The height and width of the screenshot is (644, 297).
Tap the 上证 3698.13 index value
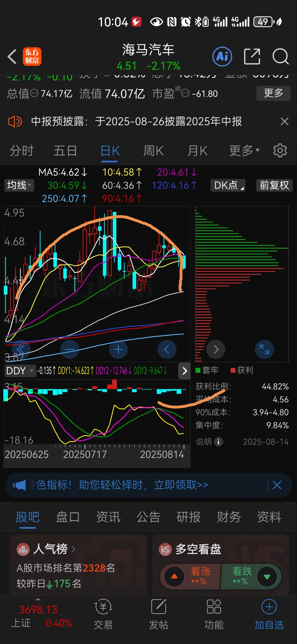[38, 610]
